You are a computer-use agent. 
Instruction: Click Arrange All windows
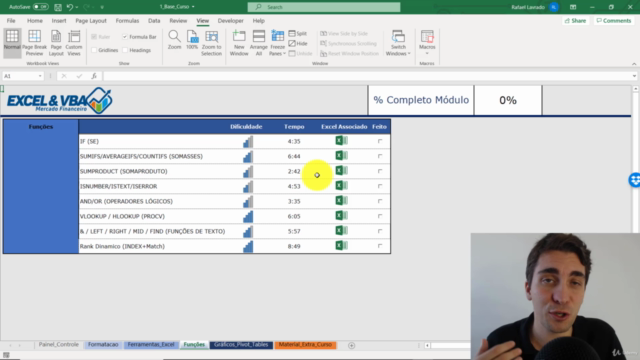tap(259, 43)
